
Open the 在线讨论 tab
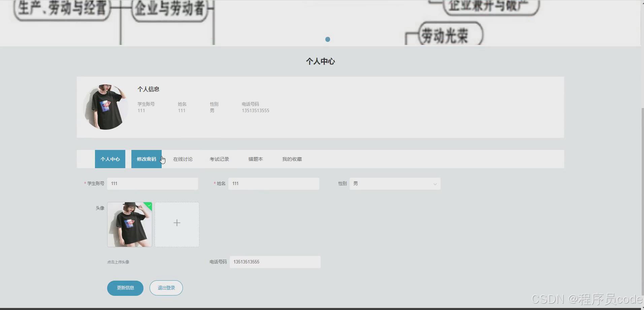183,159
